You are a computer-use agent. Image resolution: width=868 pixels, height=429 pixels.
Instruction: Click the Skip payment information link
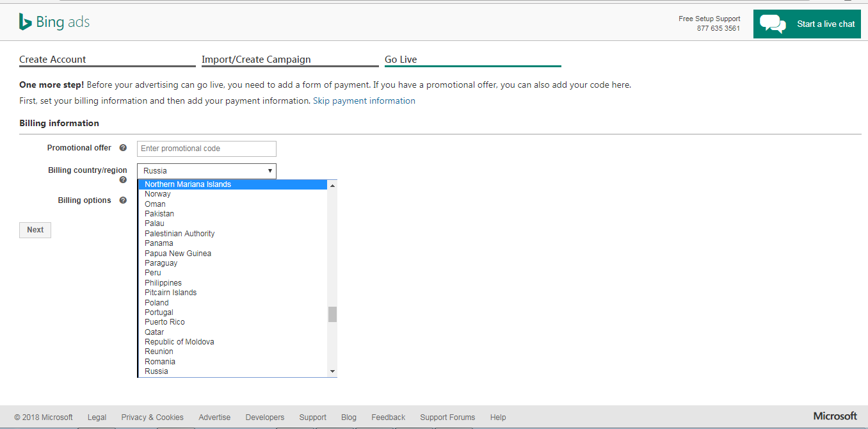pyautogui.click(x=364, y=101)
